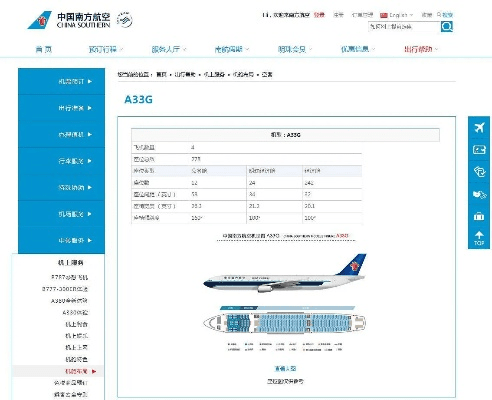492x400 pixels.
Task: Go to 首页 in the main navigation
Action: 44,49
